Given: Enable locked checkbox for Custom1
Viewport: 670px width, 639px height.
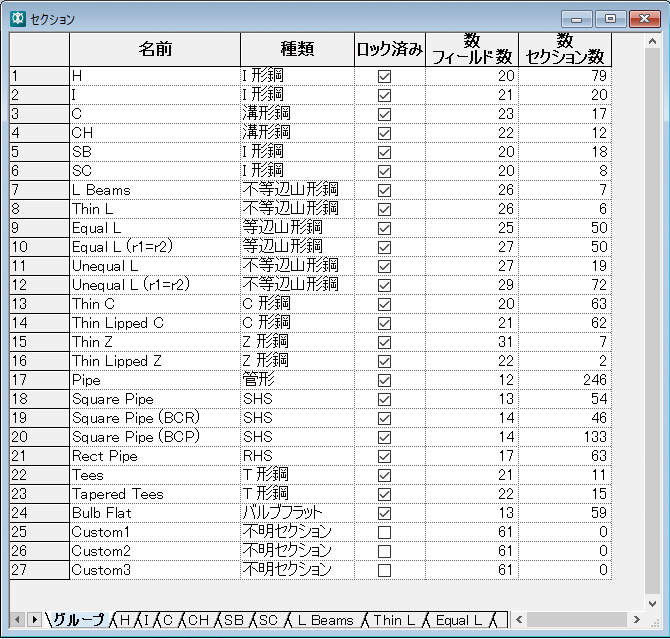Looking at the screenshot, I should [384, 532].
